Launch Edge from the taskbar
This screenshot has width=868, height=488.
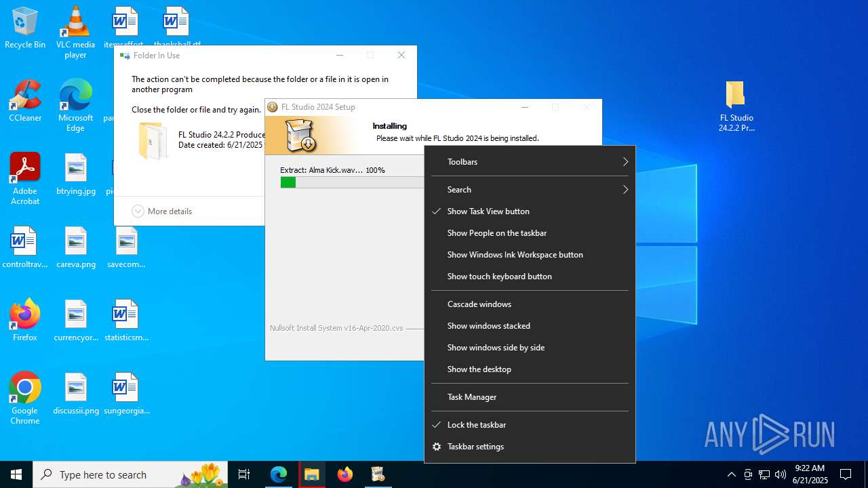point(279,474)
